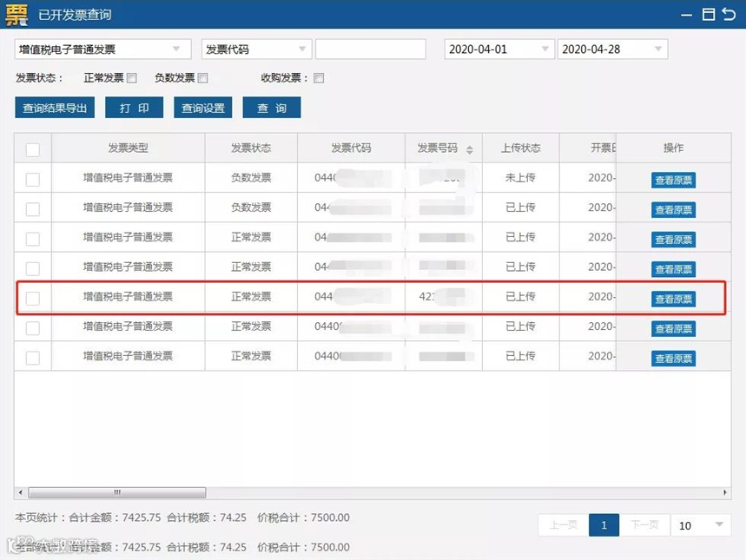
Task: Click 查看原票 in the last row
Action: (673, 359)
